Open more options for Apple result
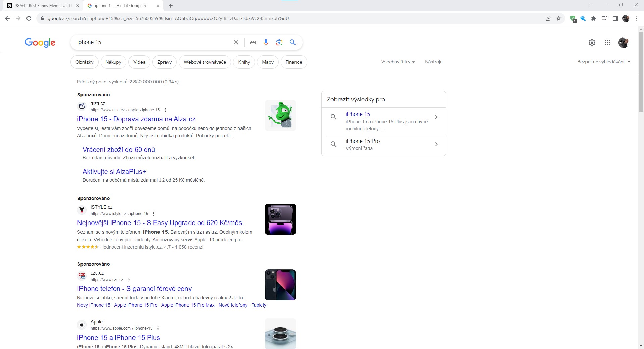 [158, 328]
